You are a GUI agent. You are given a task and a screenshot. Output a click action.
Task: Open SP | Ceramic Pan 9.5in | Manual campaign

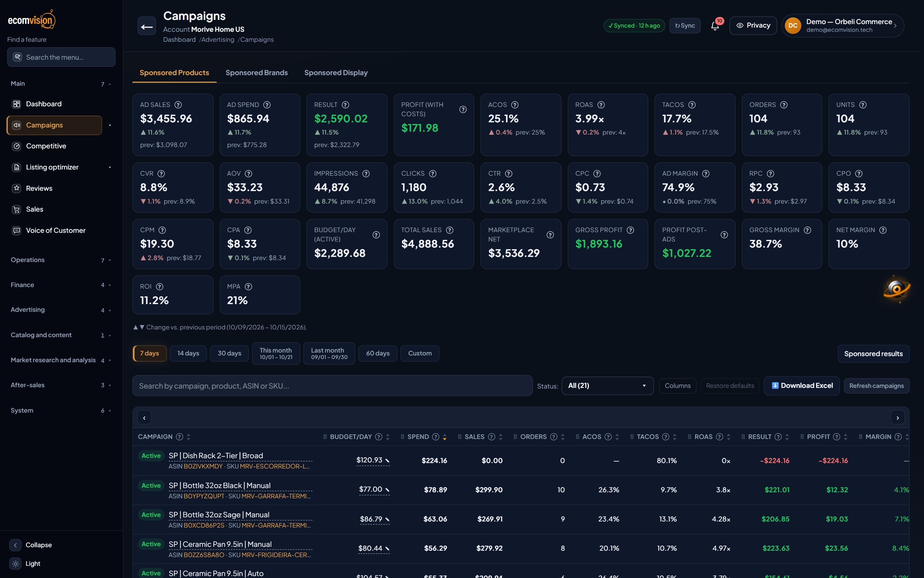pyautogui.click(x=220, y=544)
